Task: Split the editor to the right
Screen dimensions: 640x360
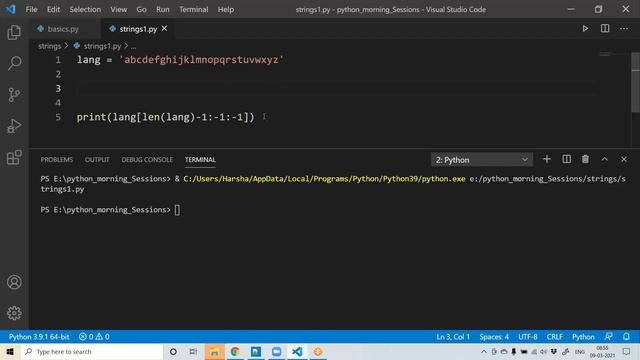Action: 605,29
